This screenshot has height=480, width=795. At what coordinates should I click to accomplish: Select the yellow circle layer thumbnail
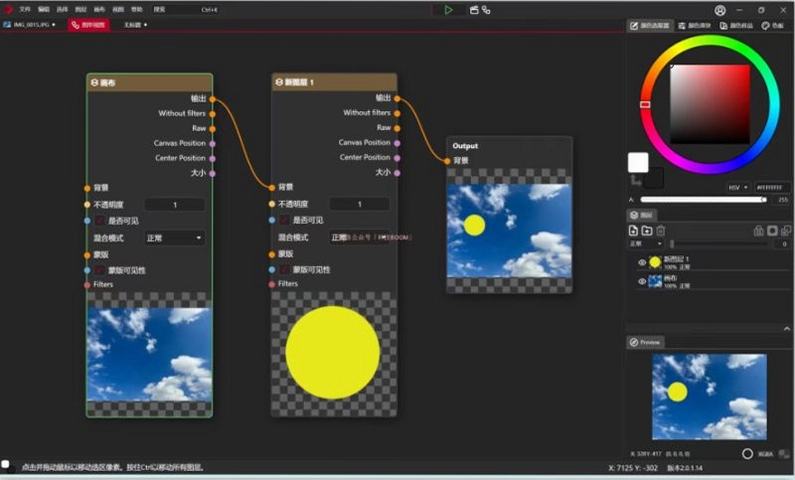[655, 263]
